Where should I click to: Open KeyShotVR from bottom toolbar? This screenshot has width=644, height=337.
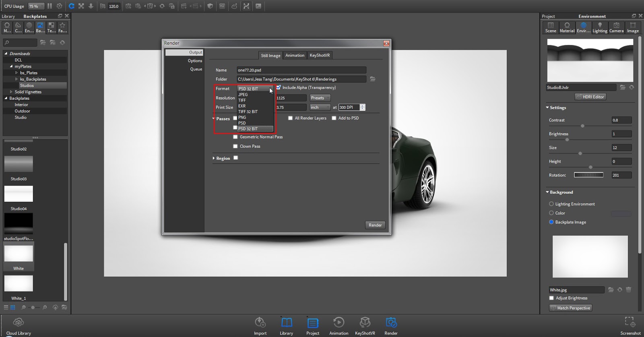[365, 325]
